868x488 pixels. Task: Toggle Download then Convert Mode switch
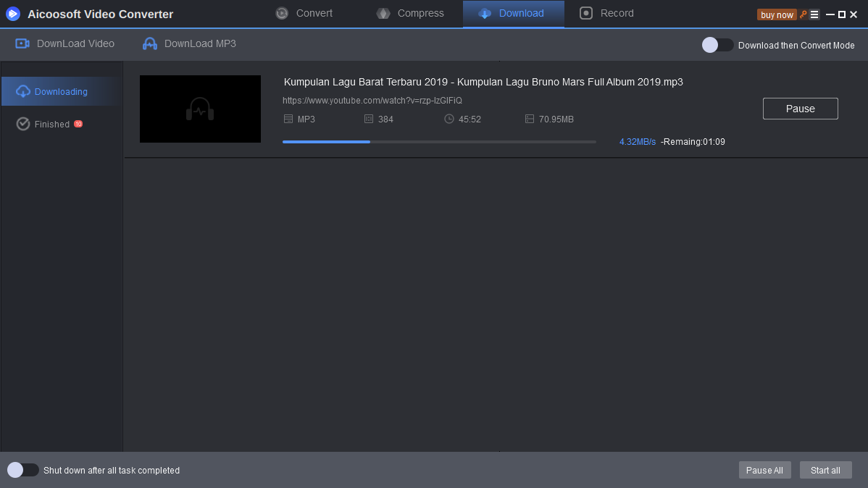717,46
